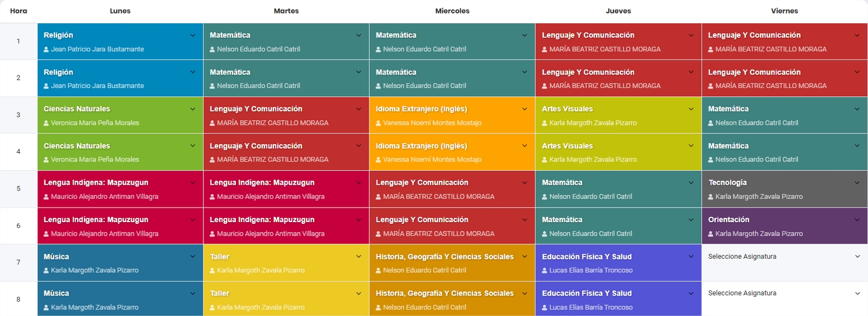Expand chevron on Monday hour 2 Religión
This screenshot has width=868, height=316.
[193, 72]
